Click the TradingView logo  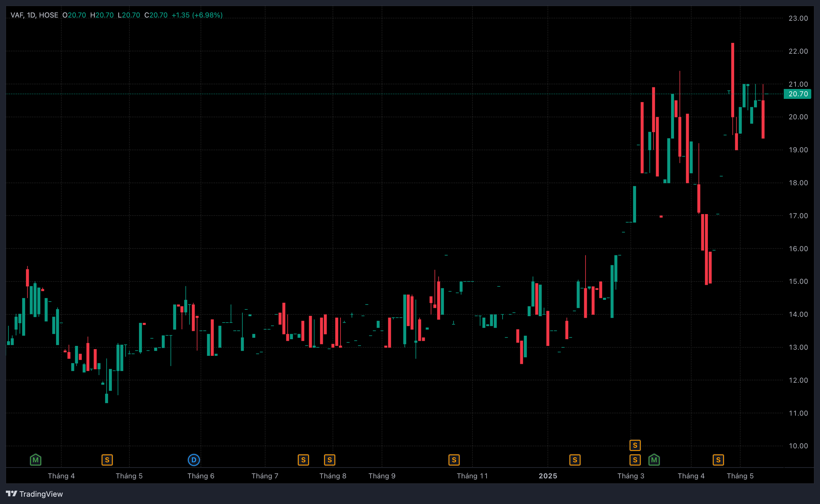click(34, 494)
